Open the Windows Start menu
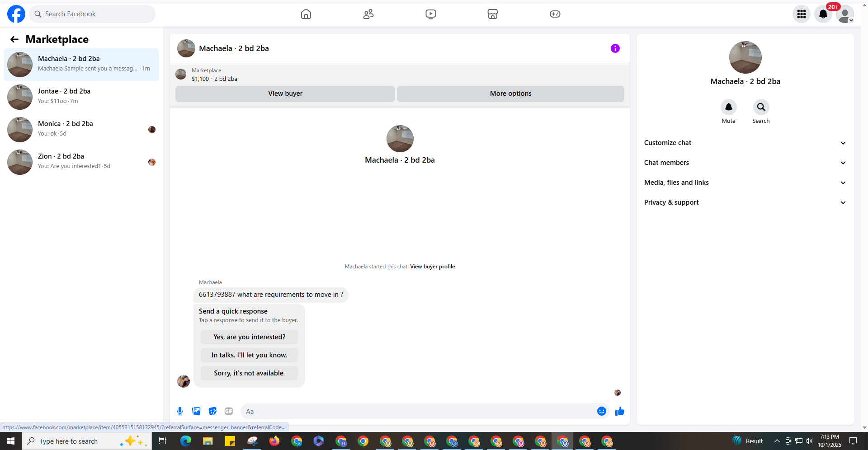868x450 pixels. point(11,441)
